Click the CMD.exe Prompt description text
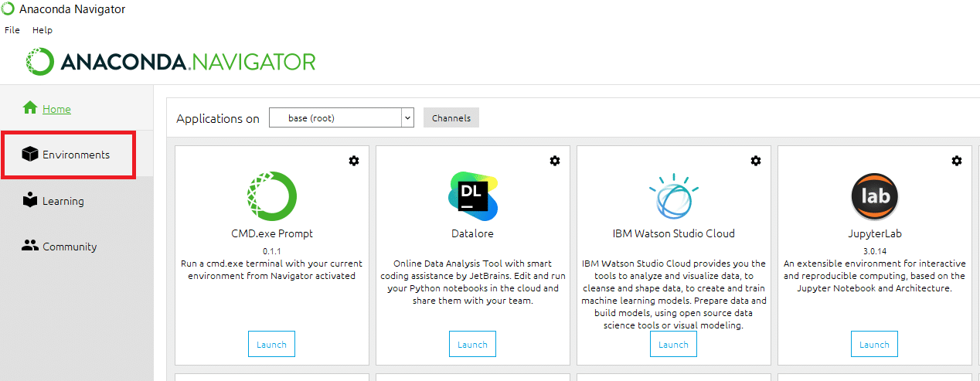This screenshot has height=381, width=980. (271, 270)
